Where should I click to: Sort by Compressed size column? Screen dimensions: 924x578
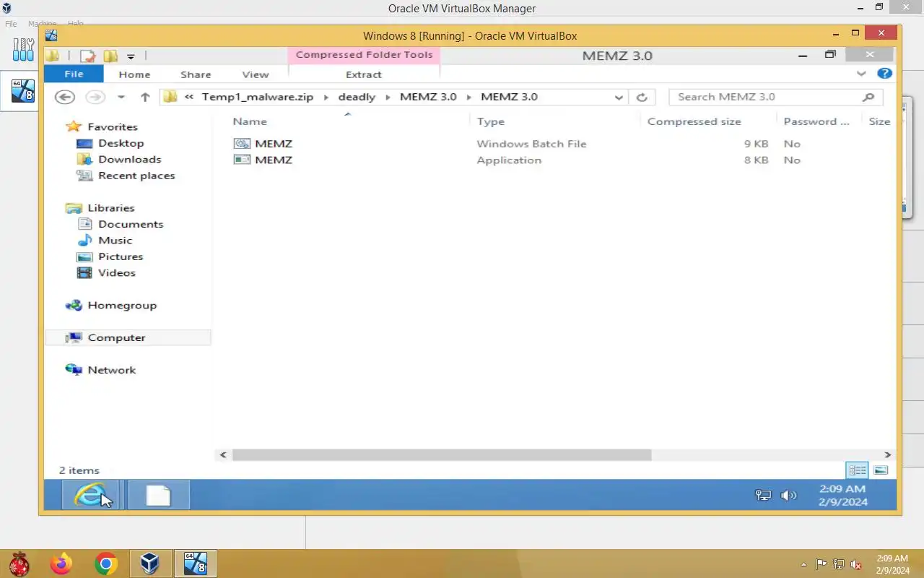point(694,121)
